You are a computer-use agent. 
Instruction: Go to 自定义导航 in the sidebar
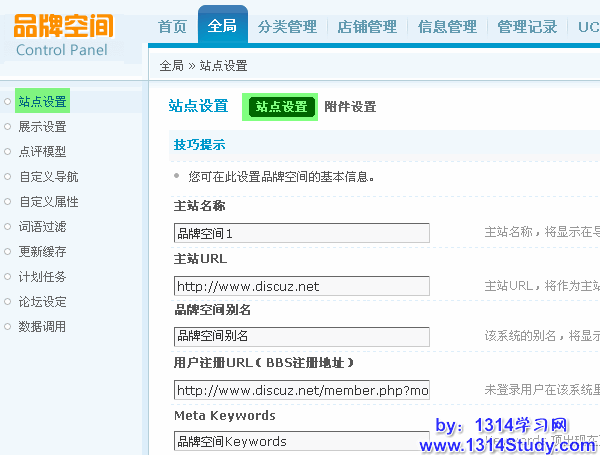[x=48, y=177]
